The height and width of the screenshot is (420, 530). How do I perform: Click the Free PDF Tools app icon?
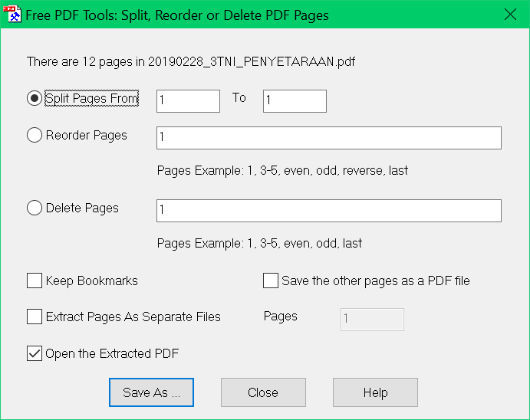pos(12,14)
